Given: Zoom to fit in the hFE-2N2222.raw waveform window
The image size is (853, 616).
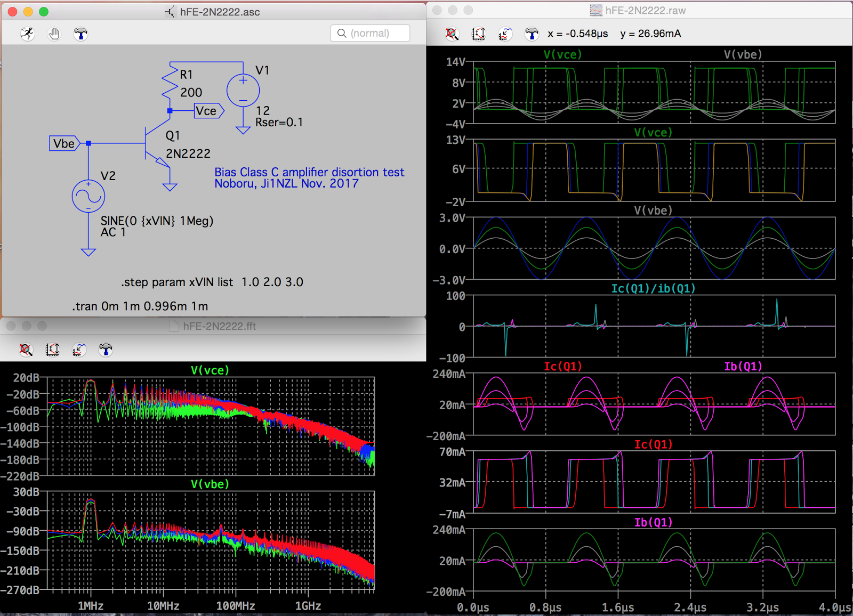Looking at the screenshot, I should tap(452, 34).
